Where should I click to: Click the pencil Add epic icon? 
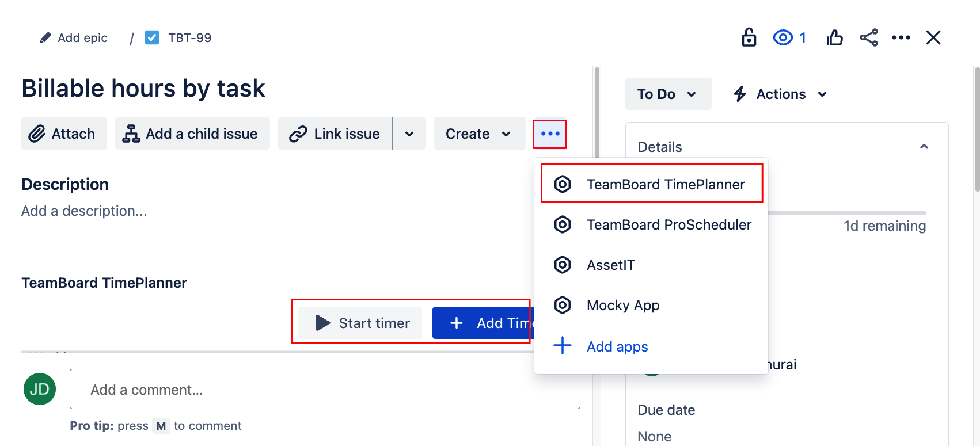(45, 38)
